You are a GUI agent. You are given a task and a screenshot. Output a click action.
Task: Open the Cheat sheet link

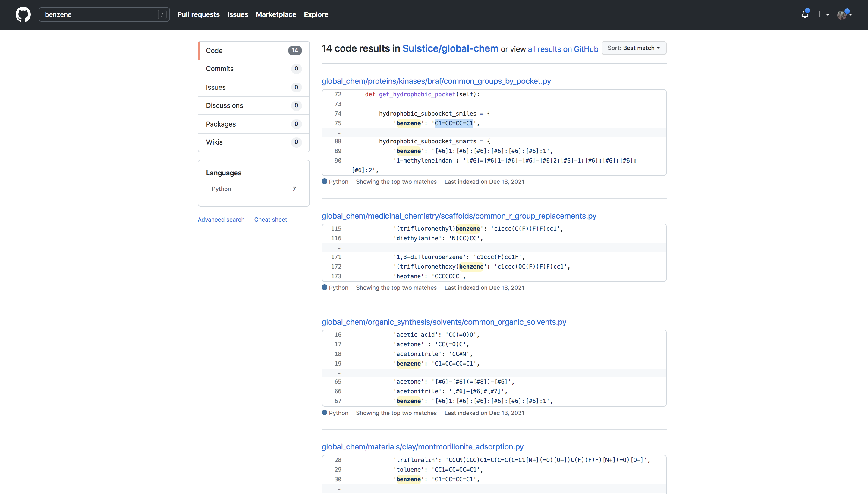(x=270, y=220)
